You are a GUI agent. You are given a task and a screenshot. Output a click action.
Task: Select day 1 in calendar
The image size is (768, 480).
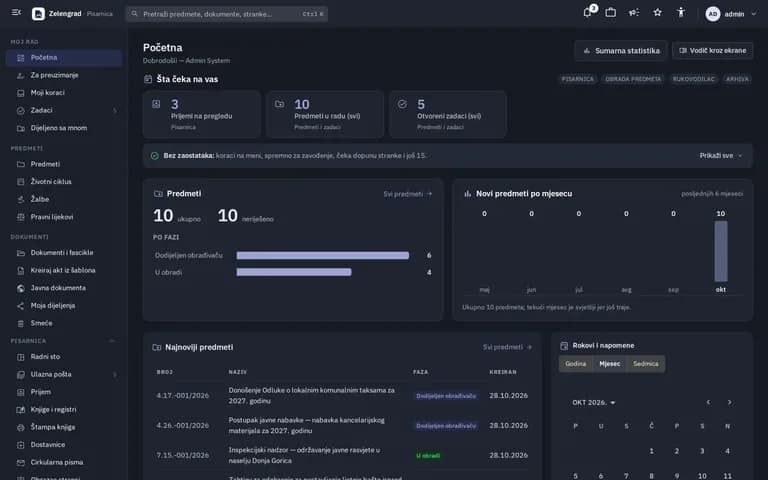[x=651, y=451]
